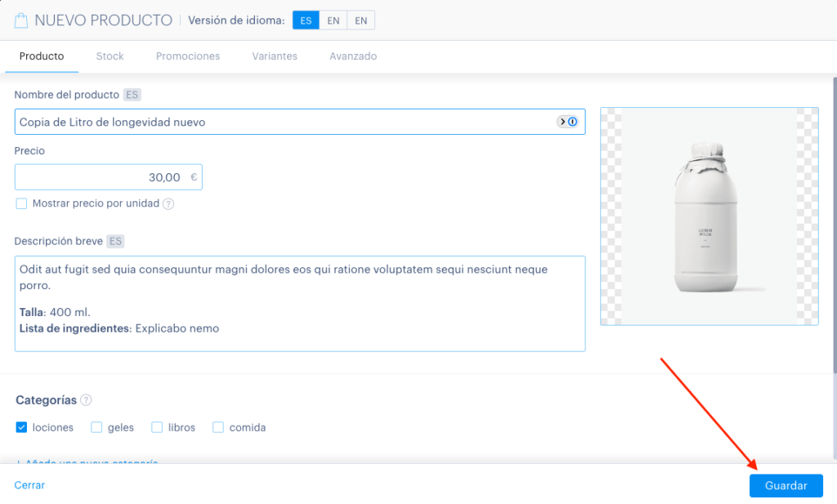Uncheck the lociones category
The image size is (837, 504).
click(x=21, y=427)
